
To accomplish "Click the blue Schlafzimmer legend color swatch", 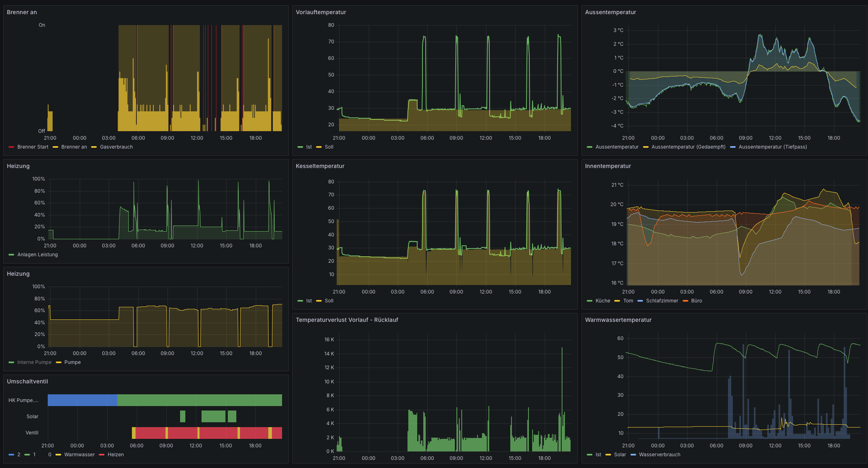I will click(640, 301).
